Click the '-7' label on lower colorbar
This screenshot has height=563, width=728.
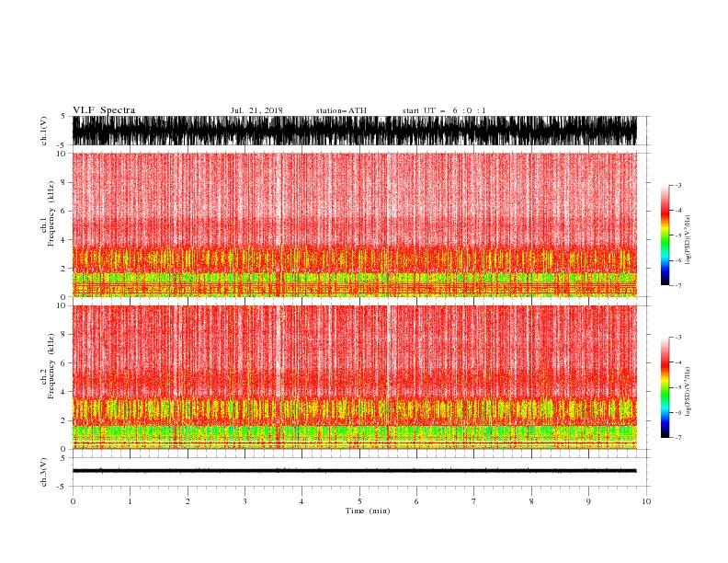tap(678, 437)
